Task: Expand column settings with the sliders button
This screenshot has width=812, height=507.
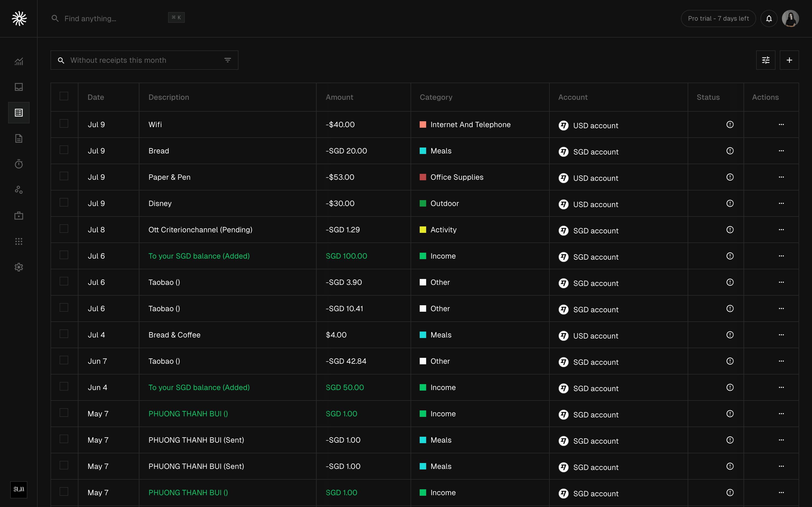Action: click(765, 60)
